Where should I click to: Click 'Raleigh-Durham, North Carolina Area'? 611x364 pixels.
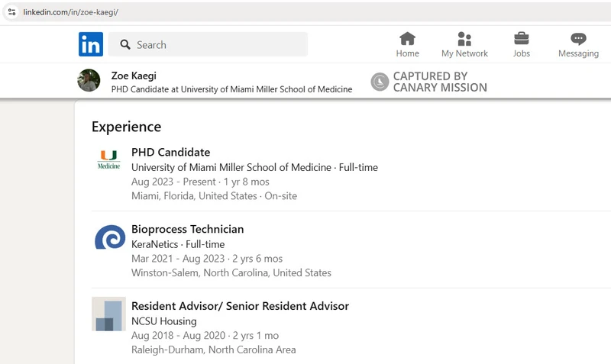click(x=214, y=350)
